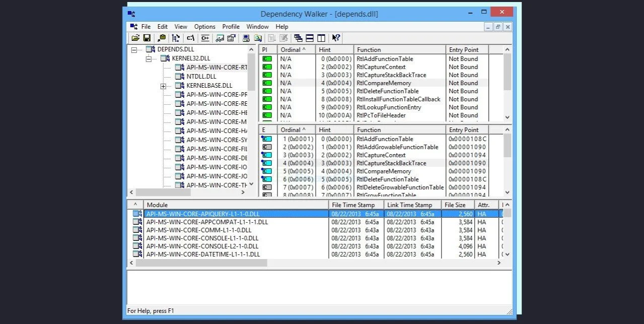Click the Start Profiling toolbar icon

(x=272, y=38)
